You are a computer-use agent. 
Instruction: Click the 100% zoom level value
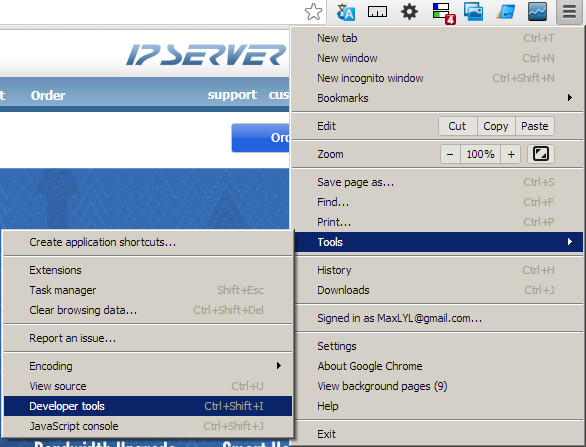481,154
